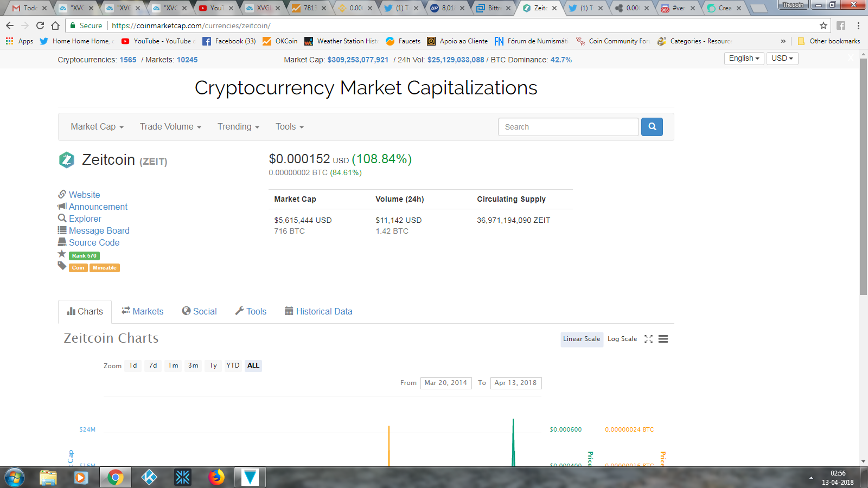Expand Trending dropdown menu

pos(238,127)
